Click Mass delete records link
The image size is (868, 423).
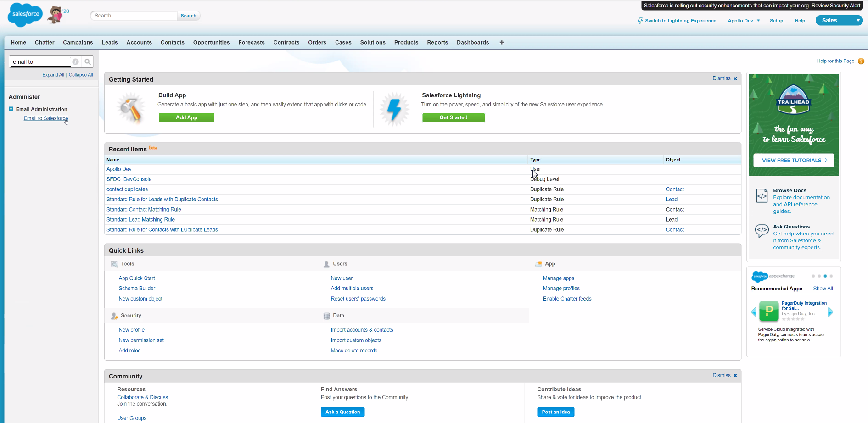[x=354, y=351]
